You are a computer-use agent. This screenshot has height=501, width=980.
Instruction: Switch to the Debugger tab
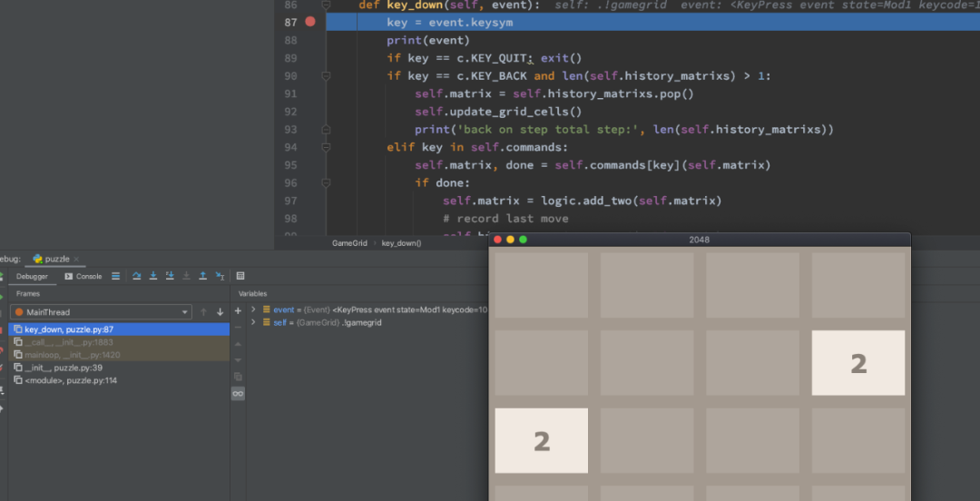[x=32, y=277]
